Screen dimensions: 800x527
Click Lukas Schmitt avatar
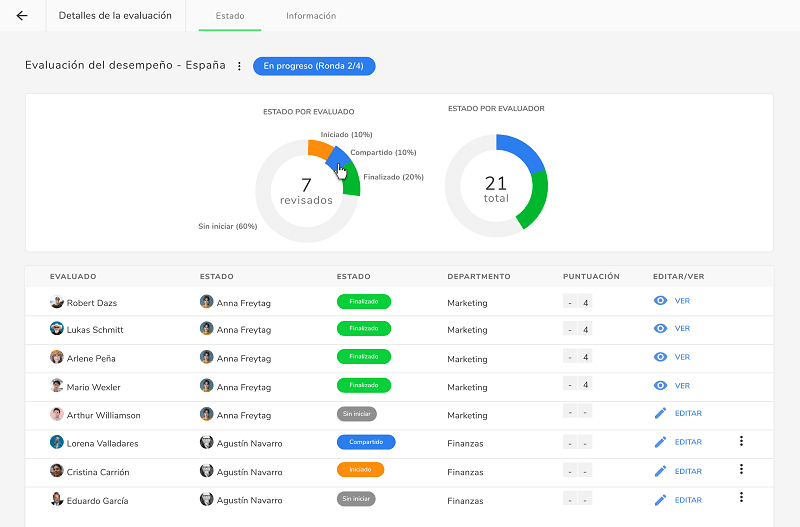point(57,329)
